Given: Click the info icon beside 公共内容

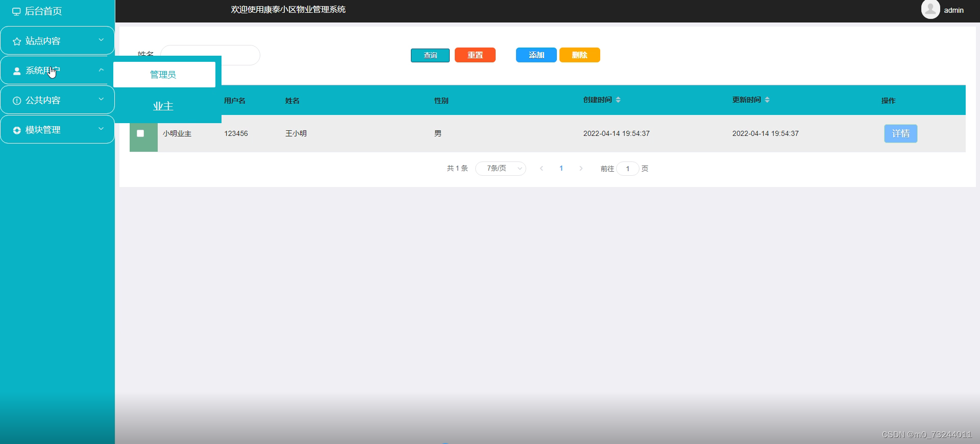Looking at the screenshot, I should (x=17, y=101).
